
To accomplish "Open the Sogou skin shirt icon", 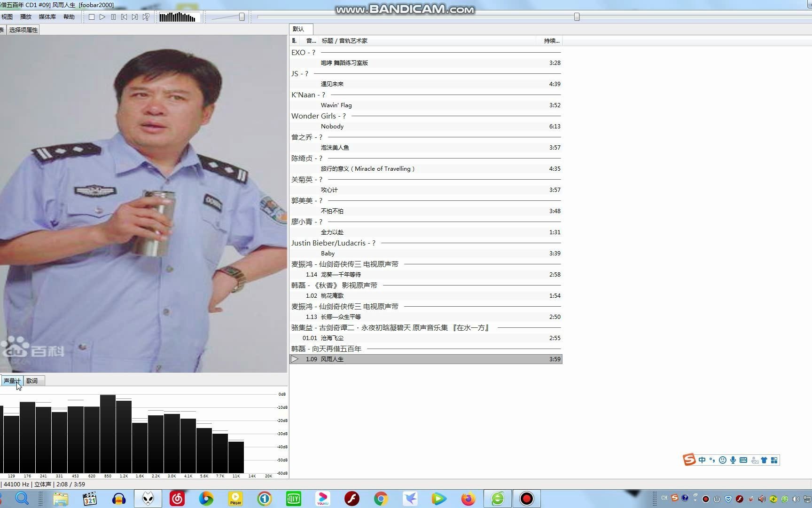I will tap(764, 460).
